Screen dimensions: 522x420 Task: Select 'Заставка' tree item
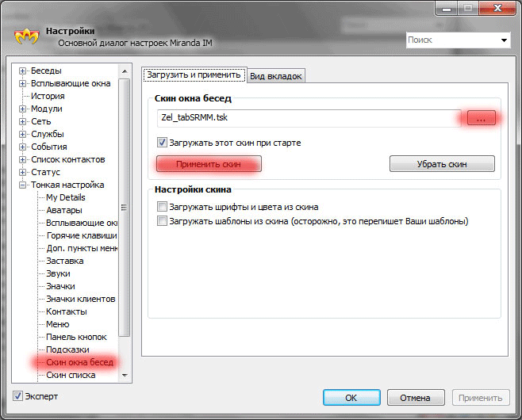tap(64, 261)
